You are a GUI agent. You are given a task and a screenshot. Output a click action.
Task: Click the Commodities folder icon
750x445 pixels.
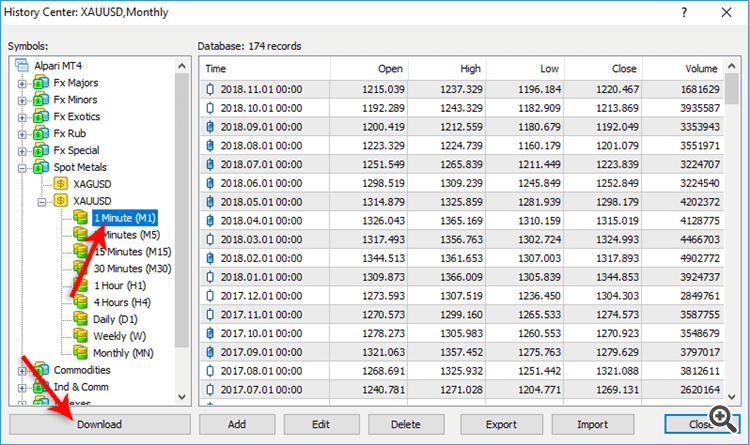click(40, 369)
